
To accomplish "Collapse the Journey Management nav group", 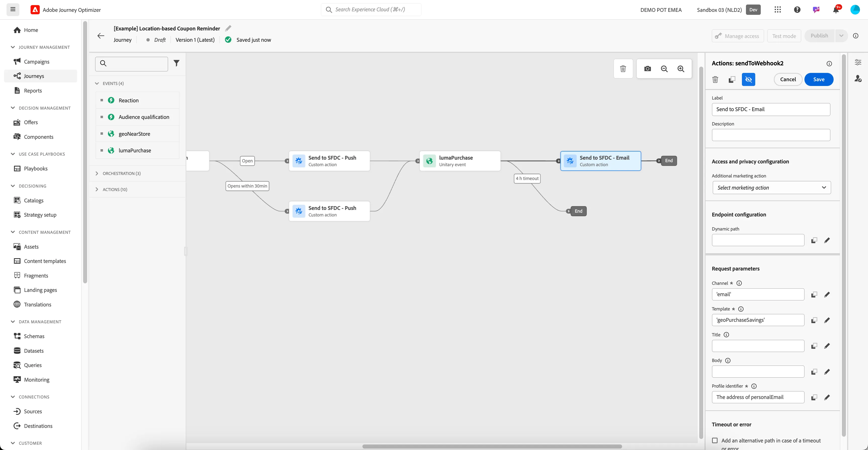I will [x=13, y=47].
